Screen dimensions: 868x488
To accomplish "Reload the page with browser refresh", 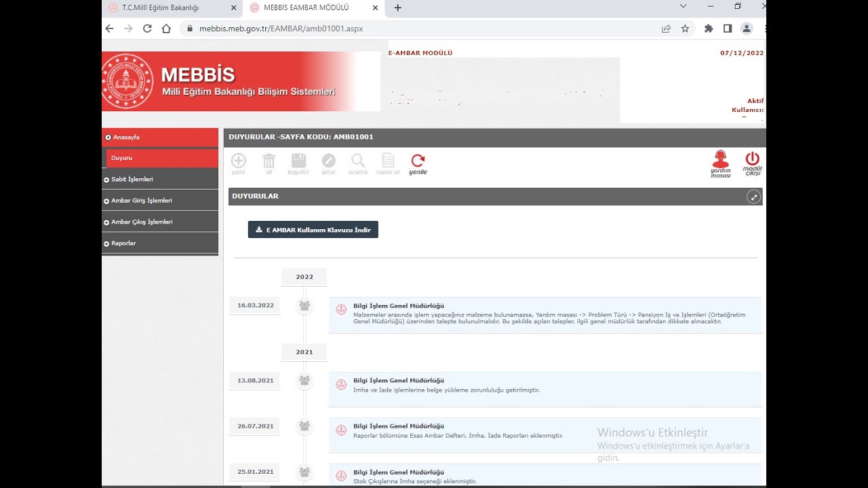I will (x=147, y=28).
